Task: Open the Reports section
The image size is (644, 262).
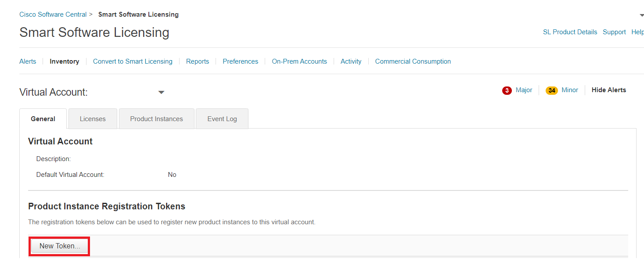Action: point(198,61)
